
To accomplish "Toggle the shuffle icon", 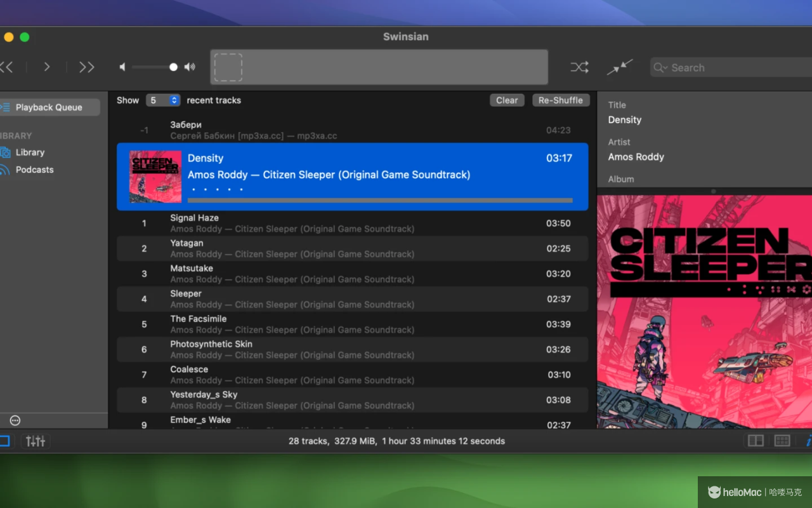I will 579,67.
